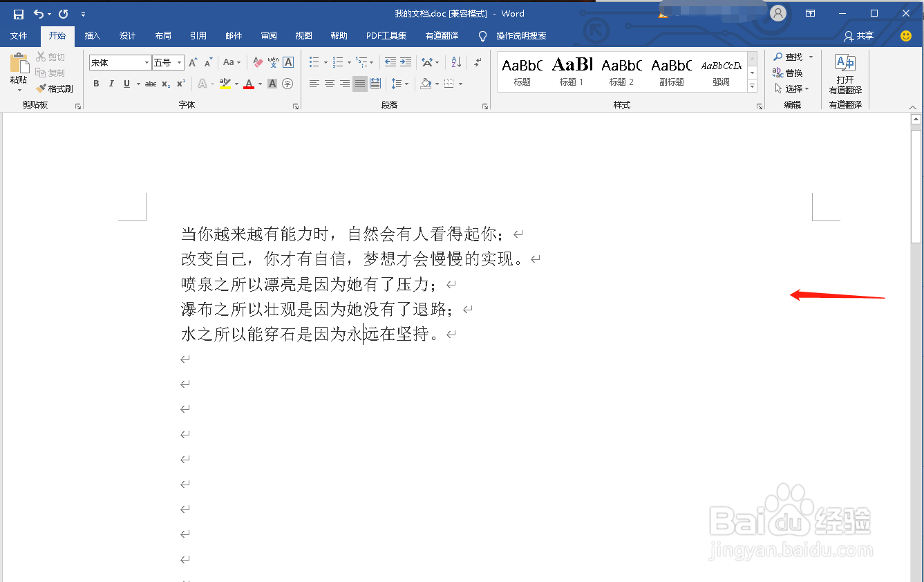Switch to the 插入 ribbon tab
924x582 pixels.
(x=93, y=36)
